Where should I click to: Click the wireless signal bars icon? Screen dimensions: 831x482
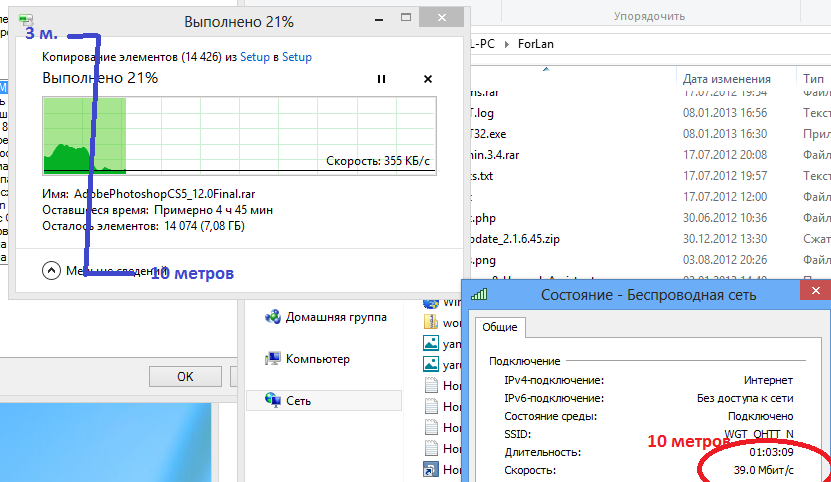pos(479,294)
